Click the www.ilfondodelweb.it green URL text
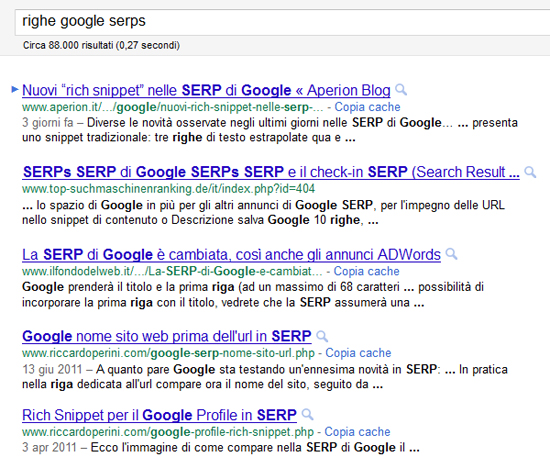The height and width of the screenshot is (457, 550). pyautogui.click(x=172, y=271)
